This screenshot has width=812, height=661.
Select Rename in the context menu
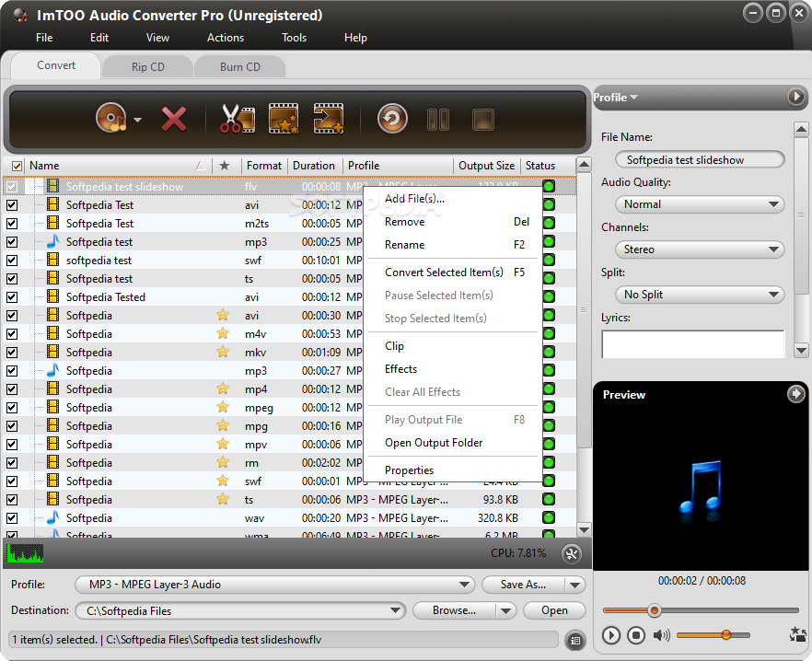[454, 245]
